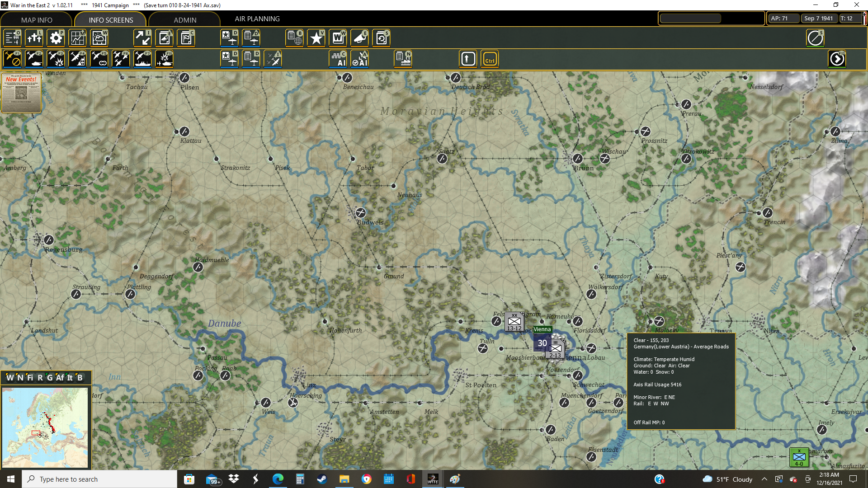Switch to the MAP INFO tab

point(37,20)
